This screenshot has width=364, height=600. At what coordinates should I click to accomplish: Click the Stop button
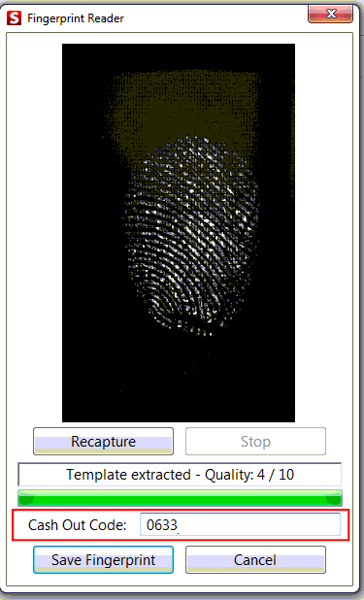[x=255, y=441]
